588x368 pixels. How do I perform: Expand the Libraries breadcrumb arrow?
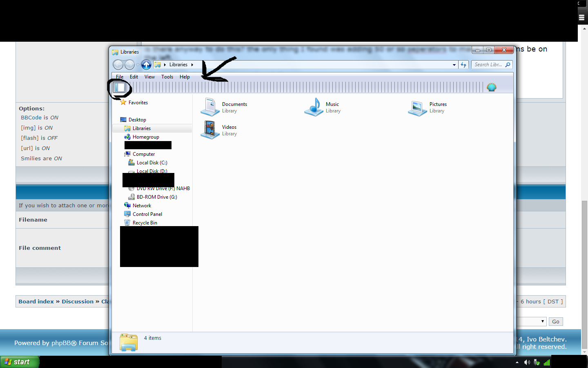[x=192, y=65]
